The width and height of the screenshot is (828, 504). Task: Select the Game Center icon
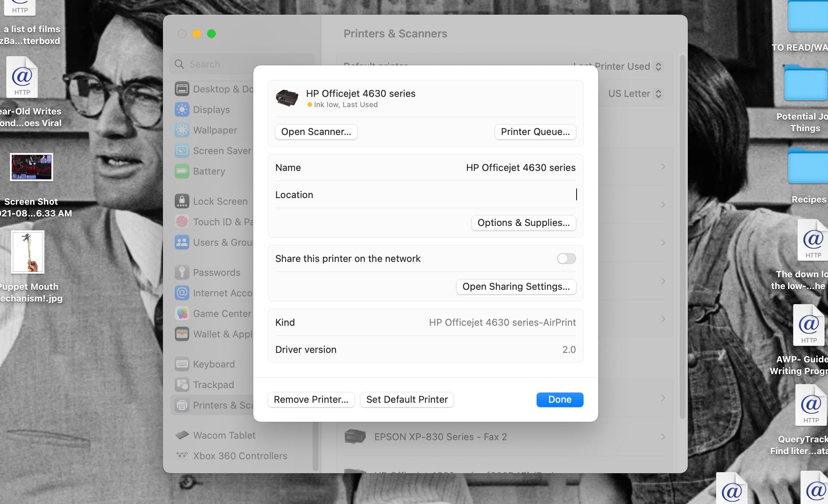click(x=182, y=314)
